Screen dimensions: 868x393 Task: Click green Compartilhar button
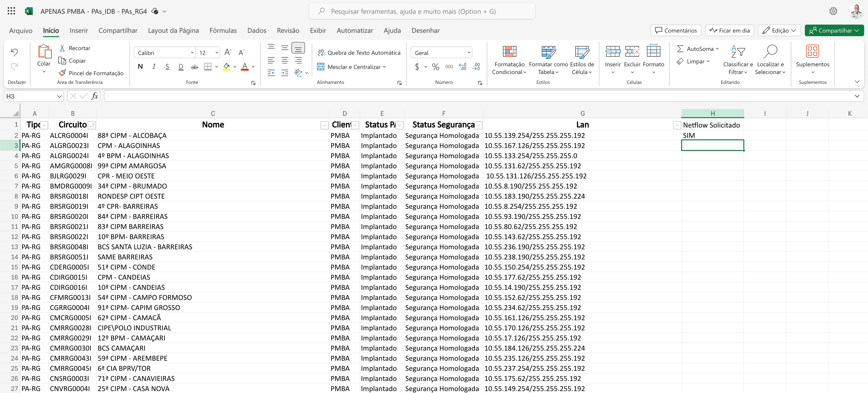coord(834,30)
